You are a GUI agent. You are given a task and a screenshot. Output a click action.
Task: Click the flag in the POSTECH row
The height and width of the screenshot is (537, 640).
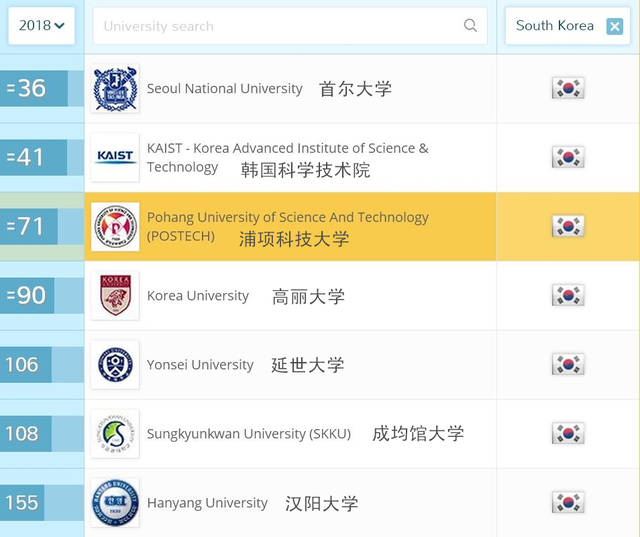(568, 226)
